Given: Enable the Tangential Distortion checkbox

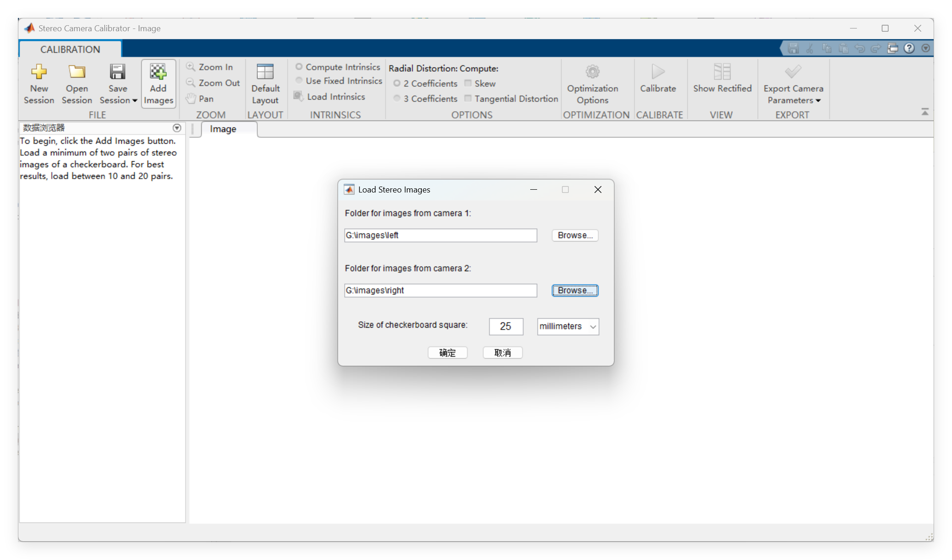Looking at the screenshot, I should click(468, 99).
